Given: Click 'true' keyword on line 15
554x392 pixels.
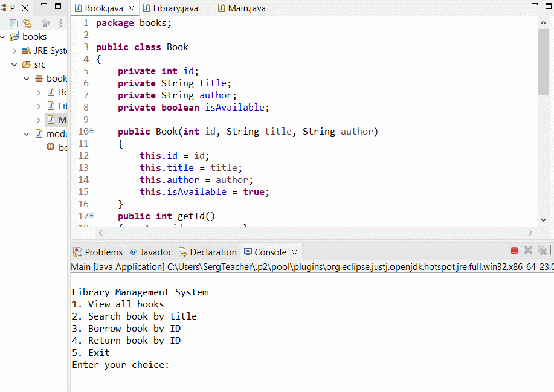Looking at the screenshot, I should (254, 192).
